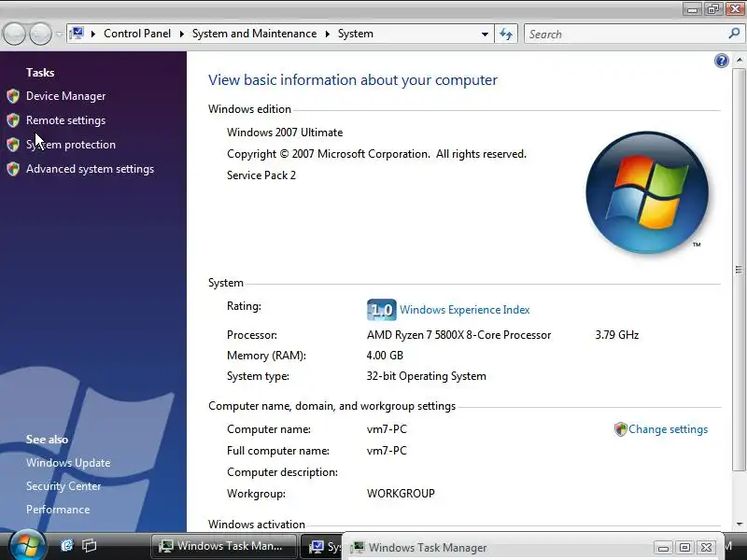Click the "3.79 GHz" processor speed
The image size is (747, 560).
617,335
